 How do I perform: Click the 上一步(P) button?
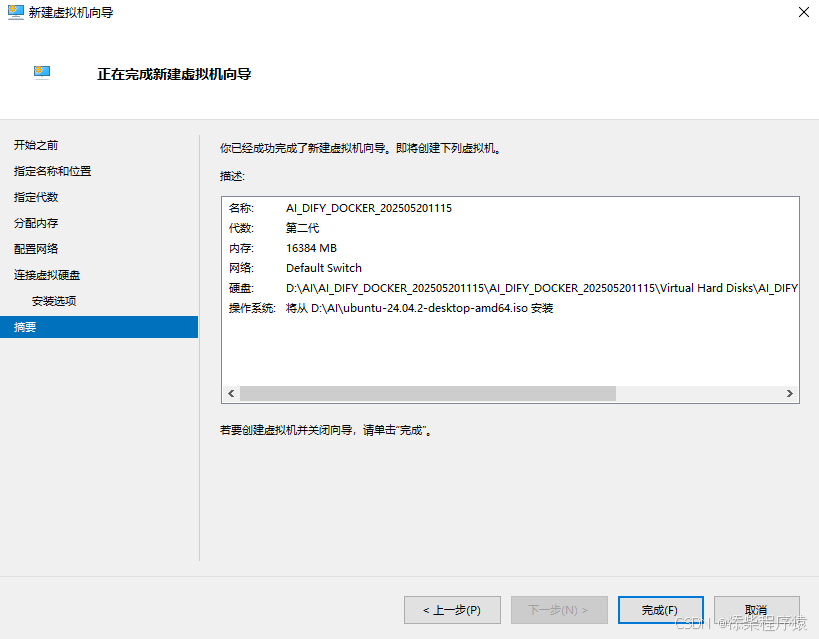(452, 610)
